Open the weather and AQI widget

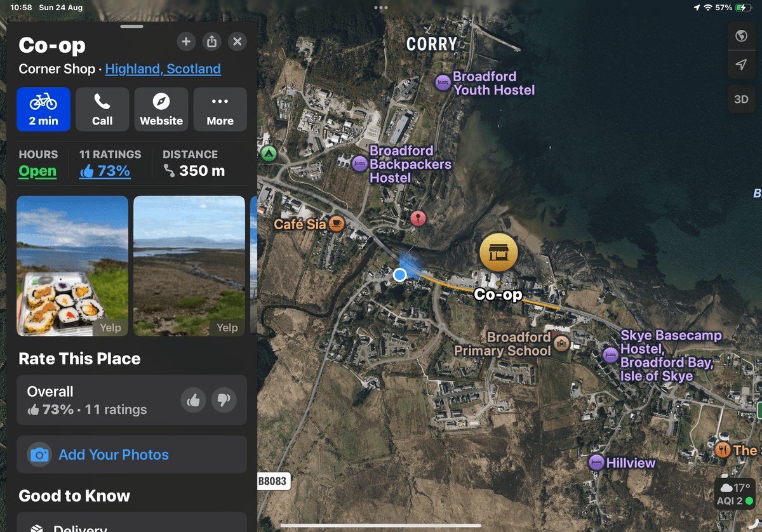(735, 494)
